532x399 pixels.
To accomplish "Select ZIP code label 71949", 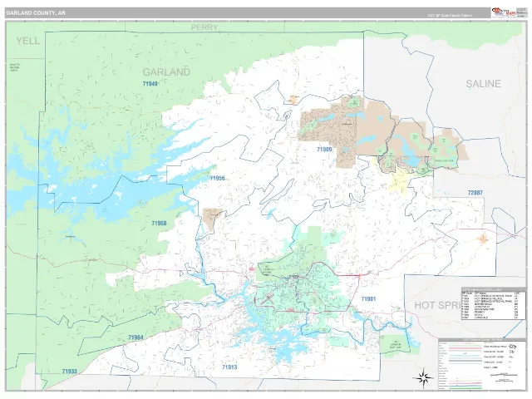I will pos(150,84).
